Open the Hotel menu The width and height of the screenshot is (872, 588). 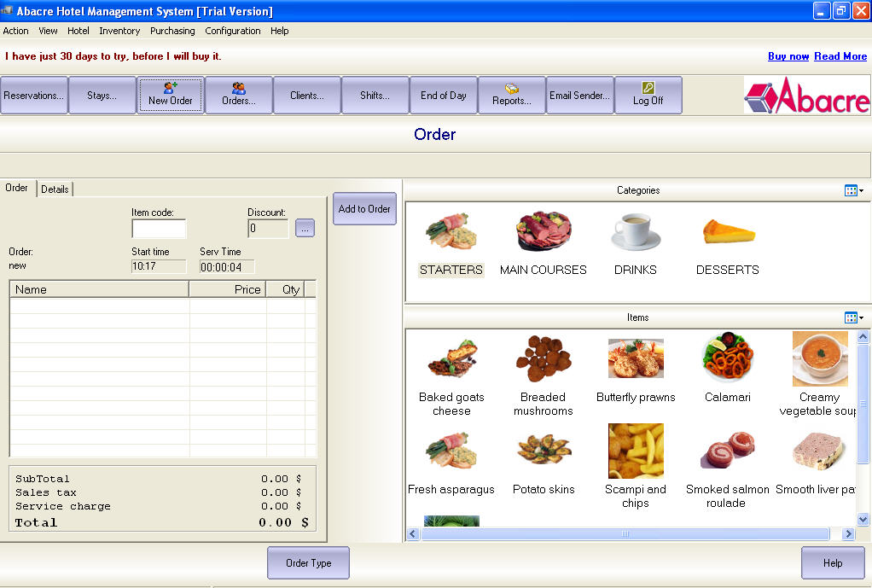tap(78, 31)
